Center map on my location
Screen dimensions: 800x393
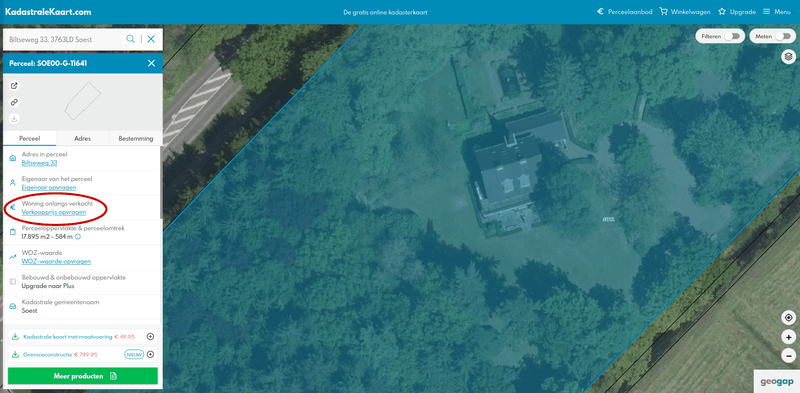788,318
